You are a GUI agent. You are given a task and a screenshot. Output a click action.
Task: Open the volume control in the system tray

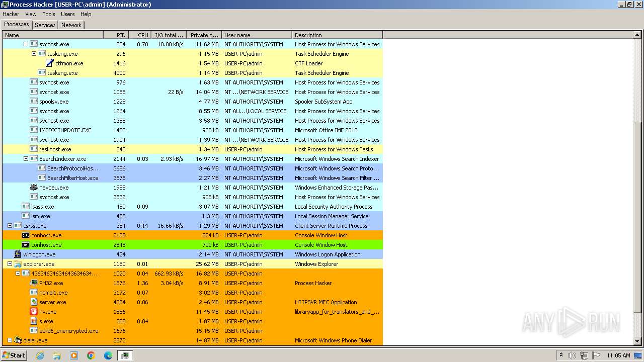point(572,355)
